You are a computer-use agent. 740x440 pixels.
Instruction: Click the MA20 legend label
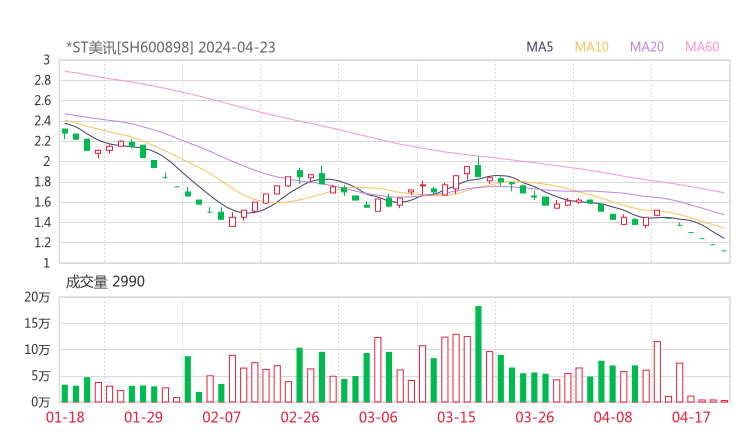pyautogui.click(x=647, y=47)
